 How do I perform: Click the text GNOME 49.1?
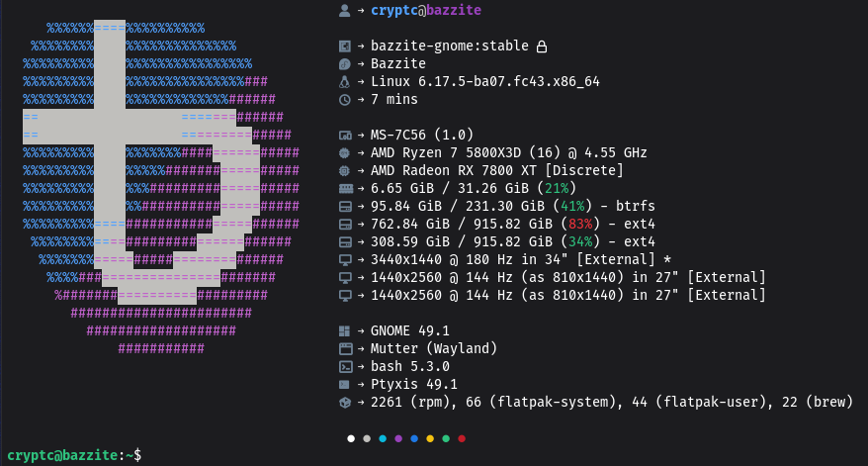click(x=409, y=330)
